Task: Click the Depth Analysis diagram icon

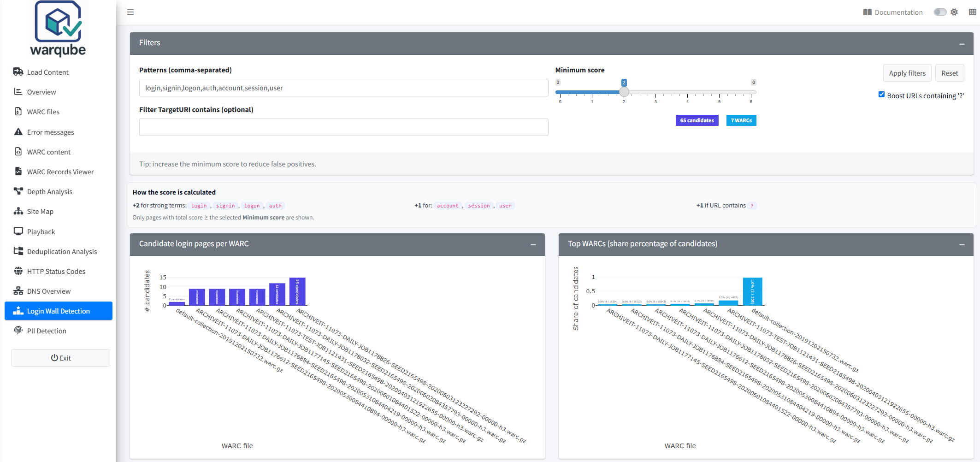Action: click(x=18, y=191)
